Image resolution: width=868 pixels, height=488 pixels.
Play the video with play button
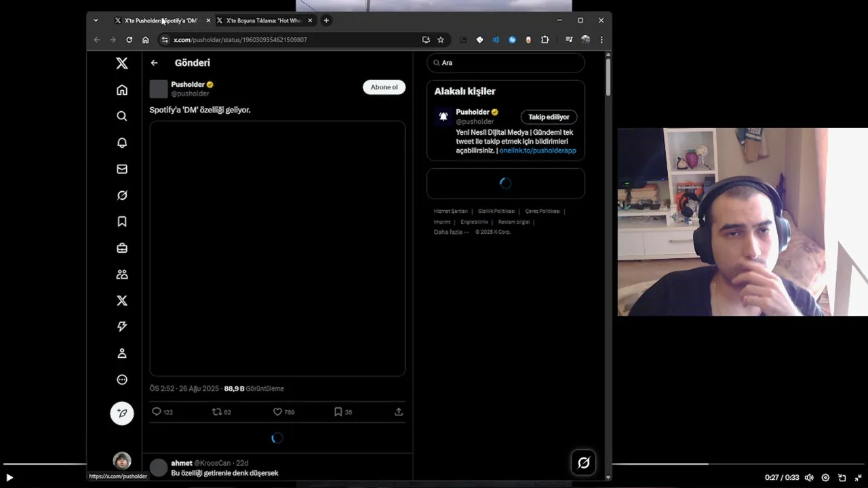[x=9, y=478]
